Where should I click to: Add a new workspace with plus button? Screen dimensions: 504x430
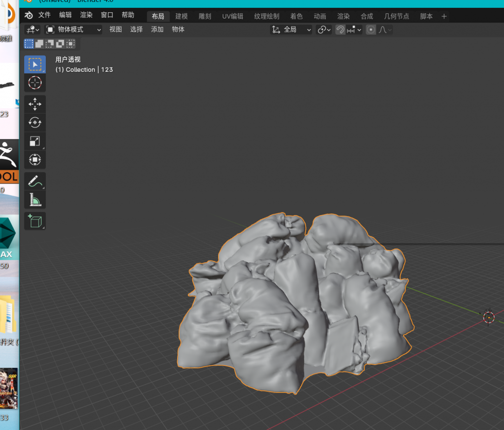444,16
